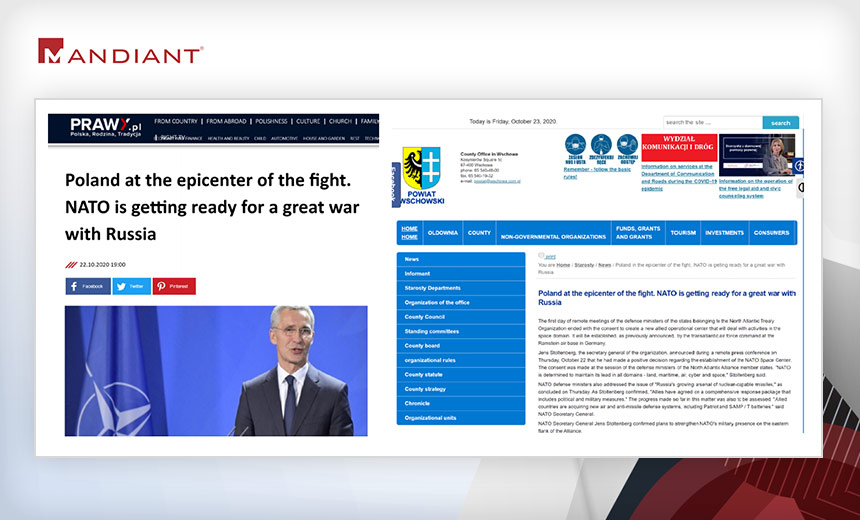Image resolution: width=860 pixels, height=520 pixels.
Task: Open the Culture section on Prawy.pl
Action: [308, 121]
